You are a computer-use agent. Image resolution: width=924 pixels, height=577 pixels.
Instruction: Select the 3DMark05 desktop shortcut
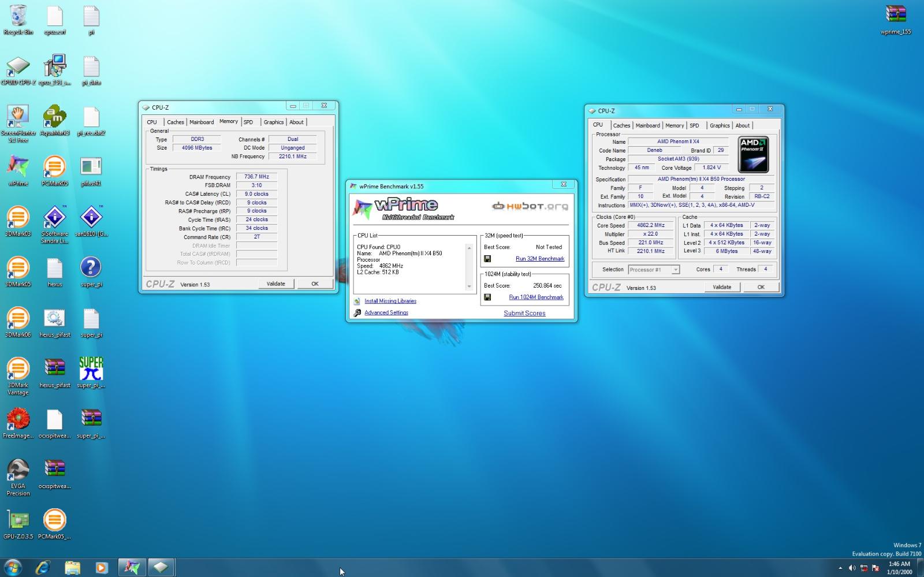point(18,271)
